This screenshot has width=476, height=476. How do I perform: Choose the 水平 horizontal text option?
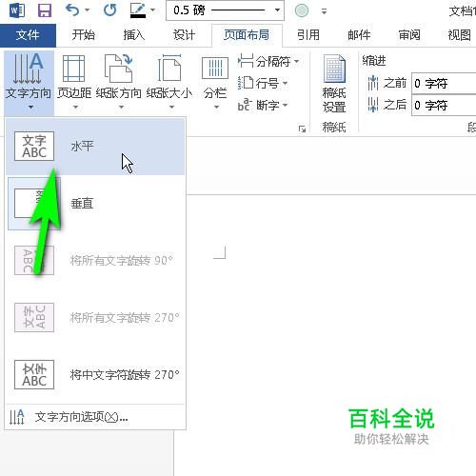95,147
